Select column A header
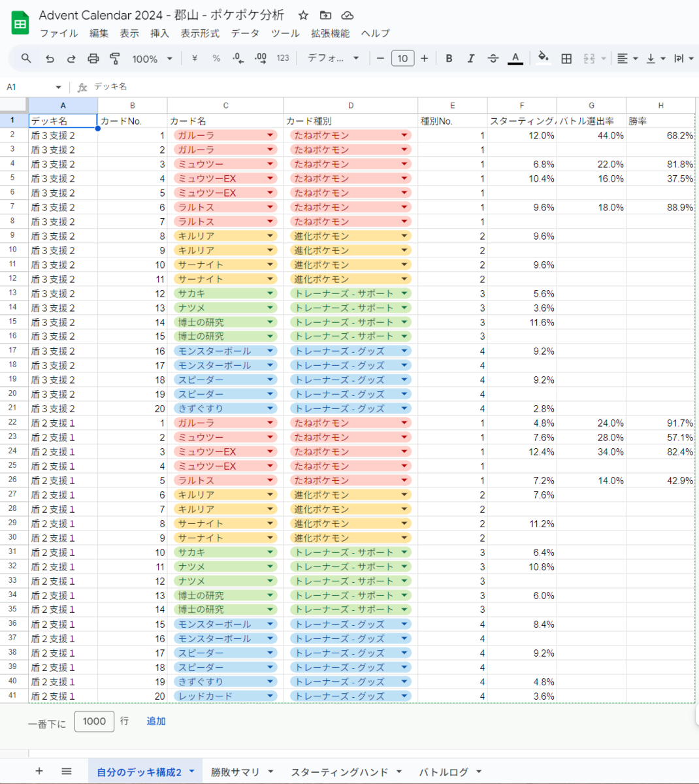The width and height of the screenshot is (699, 784). tap(63, 105)
